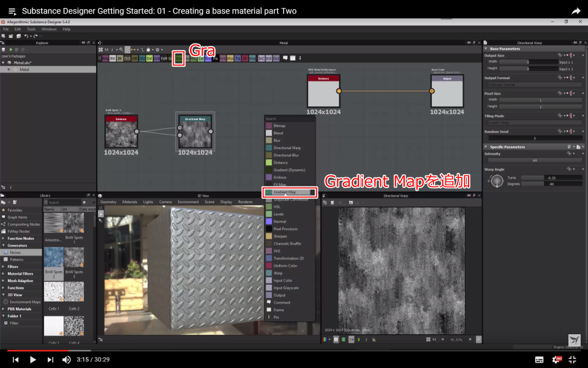Collapse the Generators library category
588x368 pixels.
point(4,245)
